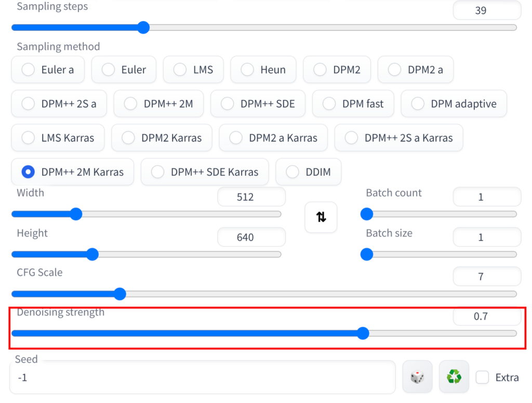Viewport: 532px width, 403px height.
Task: Select the DPM fast sampling method
Action: [353, 103]
